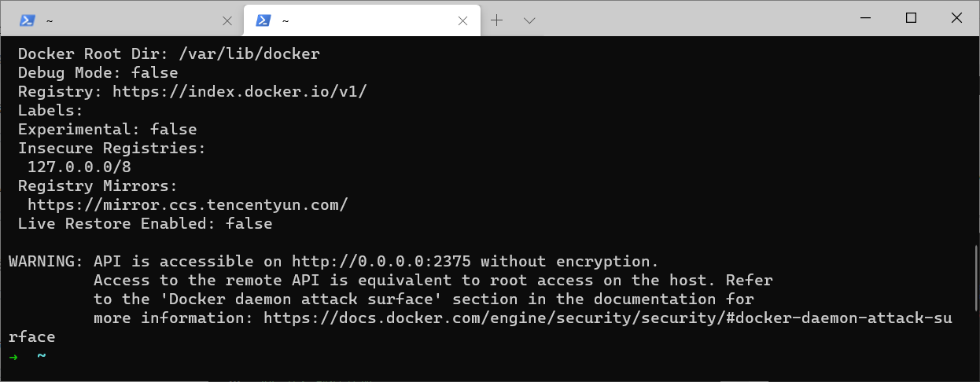Expand the new tab profile dropdown chevron
Viewport: 980px width, 382px height.
coord(529,21)
